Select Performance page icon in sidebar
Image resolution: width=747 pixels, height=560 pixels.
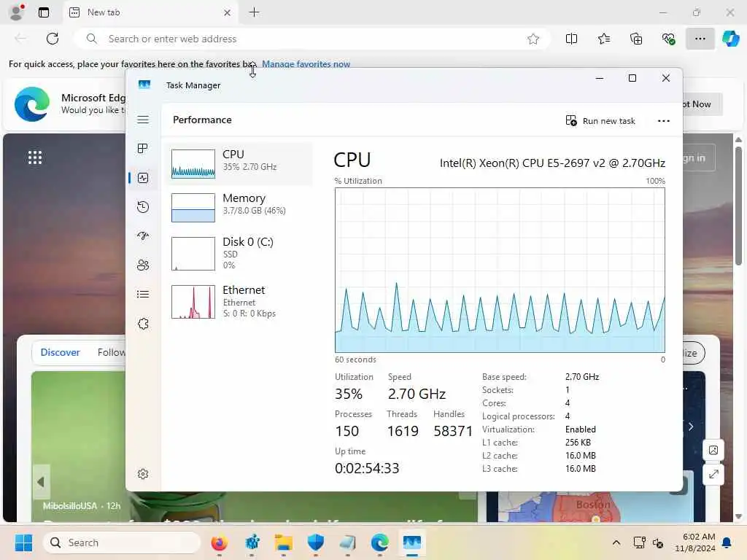click(x=143, y=178)
